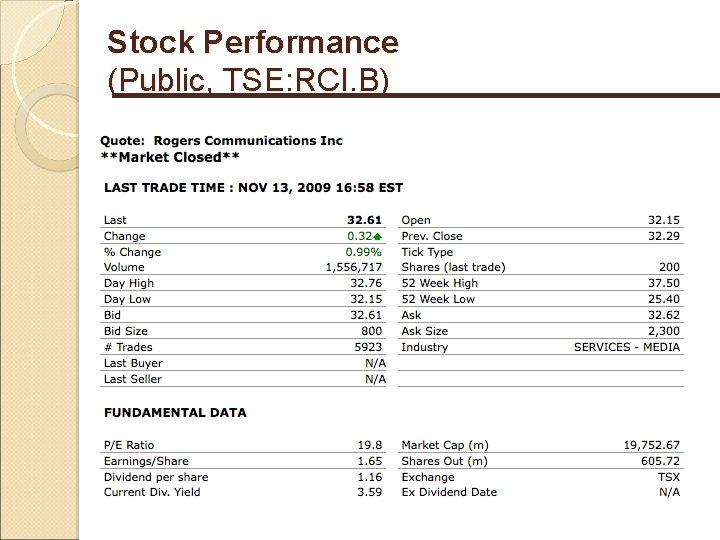This screenshot has width=720, height=540.
Task: Click the FUNDAMENTAL DATA section heading
Action: [175, 412]
